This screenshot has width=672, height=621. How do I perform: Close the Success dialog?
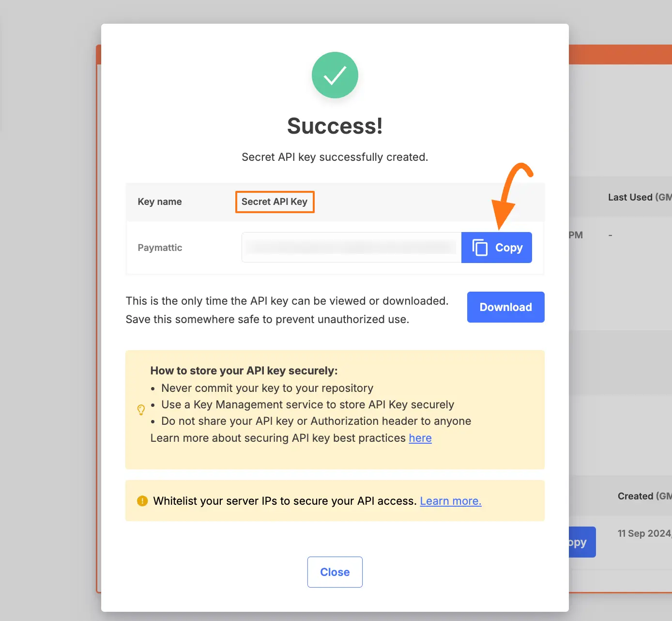(x=335, y=572)
